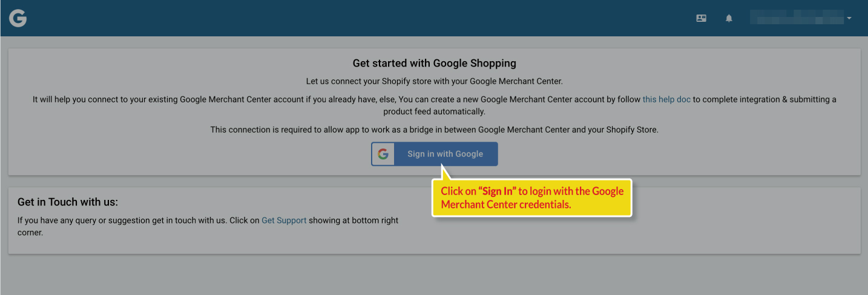
Task: Click the blurred account name in header
Action: 796,18
